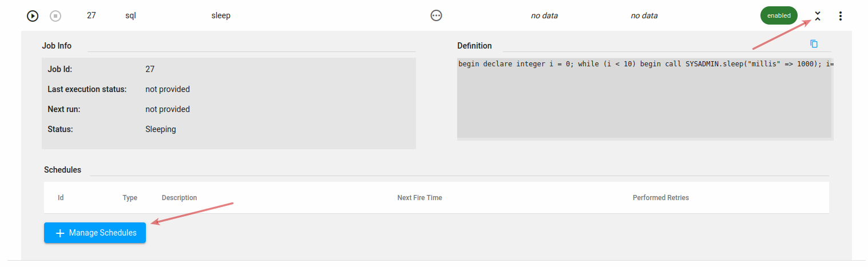Sort schedules by Type column header
Image resolution: width=868 pixels, height=267 pixels.
pos(130,198)
